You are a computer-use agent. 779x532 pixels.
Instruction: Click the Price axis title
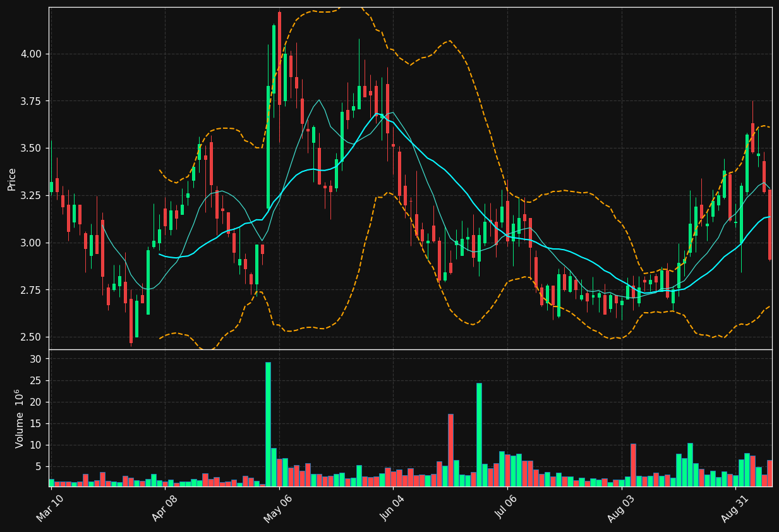pos(12,179)
